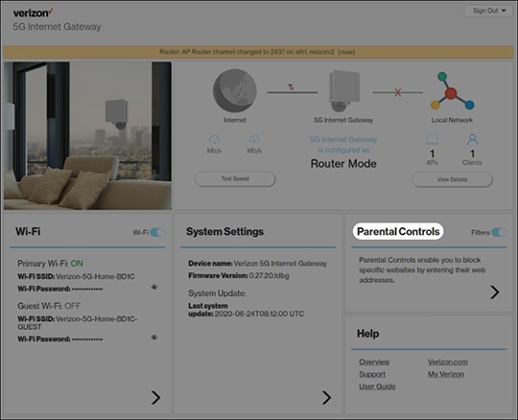The image size is (518, 420).
Task: Click the Guest Wi-Fi: OFF status
Action: click(x=49, y=306)
